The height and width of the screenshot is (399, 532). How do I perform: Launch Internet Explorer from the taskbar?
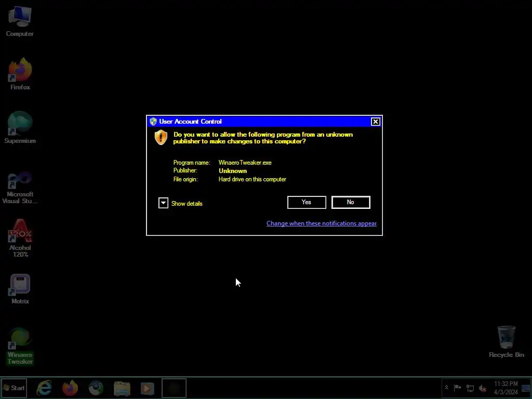click(x=45, y=388)
